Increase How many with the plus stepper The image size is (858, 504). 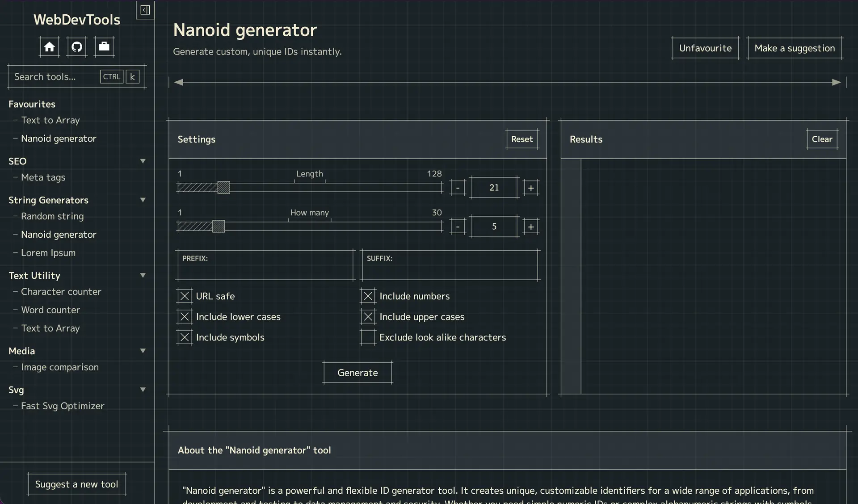(x=530, y=227)
